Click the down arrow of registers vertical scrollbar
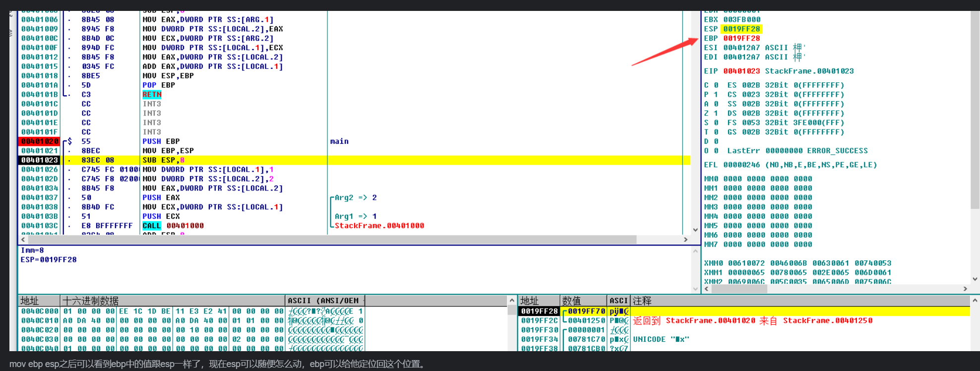The height and width of the screenshot is (371, 980). click(x=975, y=279)
